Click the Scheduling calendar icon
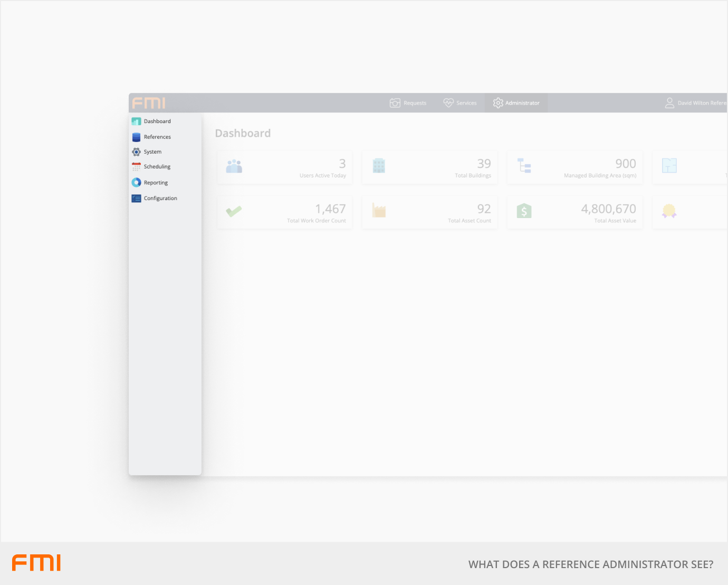This screenshot has width=728, height=585. point(136,167)
